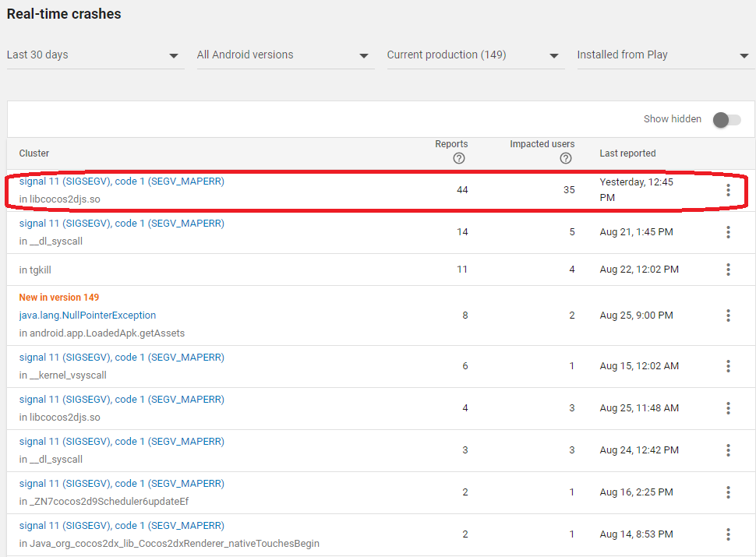Open the java.lang.NullPointerException crash cluster
The width and height of the screenshot is (756, 557).
coord(87,316)
